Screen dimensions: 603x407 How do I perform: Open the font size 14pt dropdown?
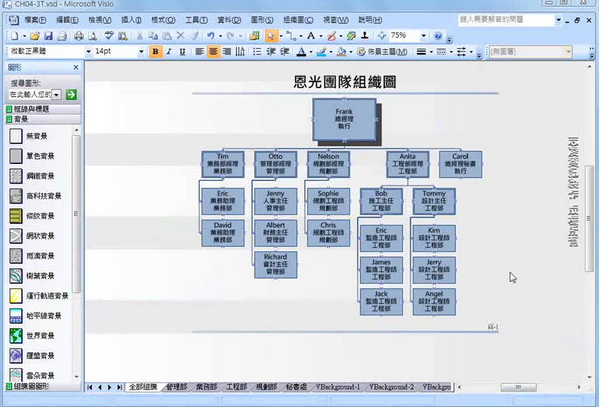pos(138,51)
